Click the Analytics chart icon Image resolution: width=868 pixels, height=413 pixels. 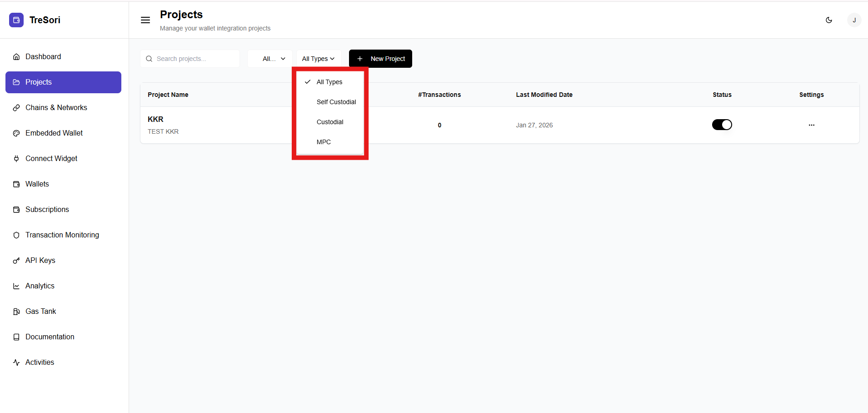pos(16,286)
